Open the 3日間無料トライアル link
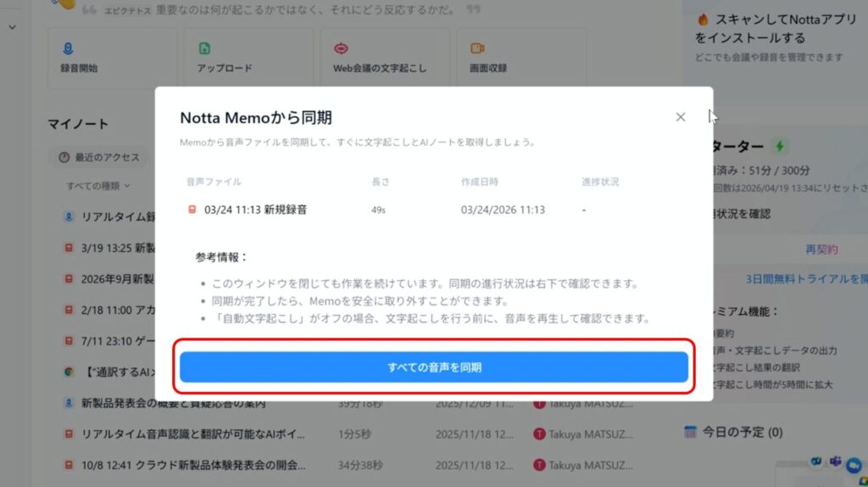The height and width of the screenshot is (487, 868). 805,278
